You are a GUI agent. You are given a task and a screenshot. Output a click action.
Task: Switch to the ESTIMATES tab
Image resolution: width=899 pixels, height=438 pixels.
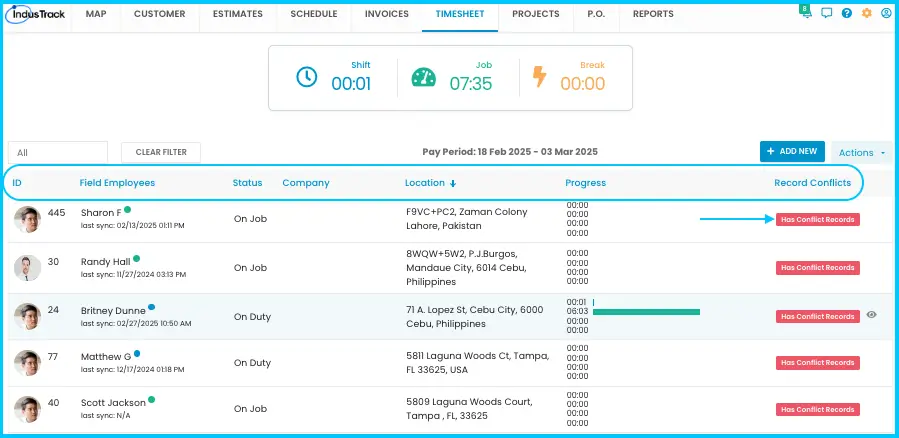click(237, 14)
